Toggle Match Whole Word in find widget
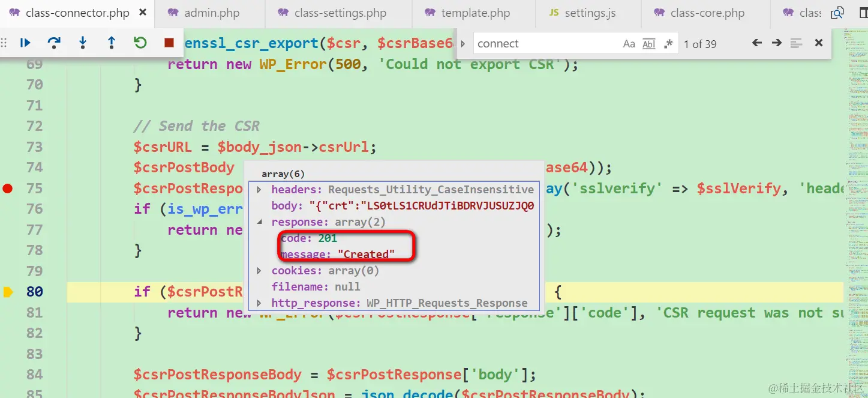The width and height of the screenshot is (868, 398). (649, 43)
